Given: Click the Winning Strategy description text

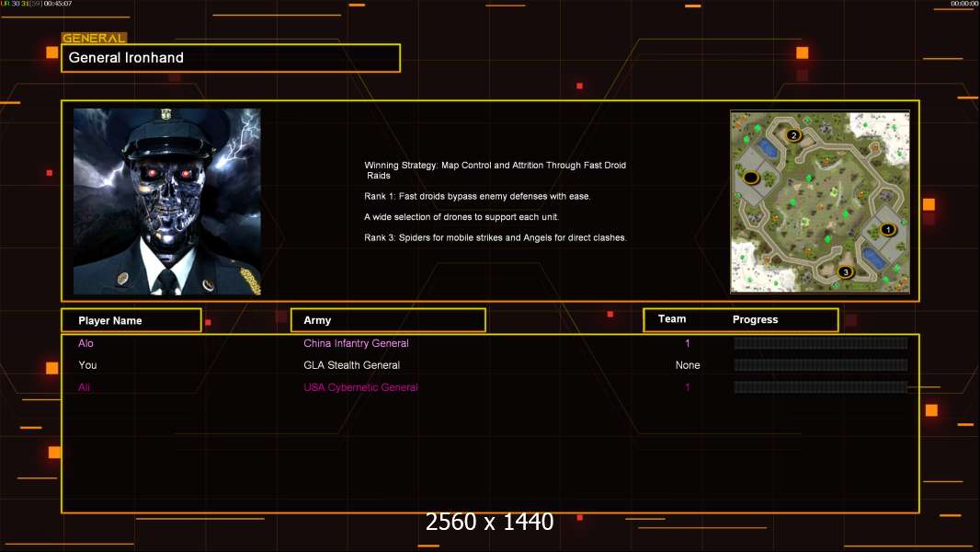Looking at the screenshot, I should (x=495, y=170).
